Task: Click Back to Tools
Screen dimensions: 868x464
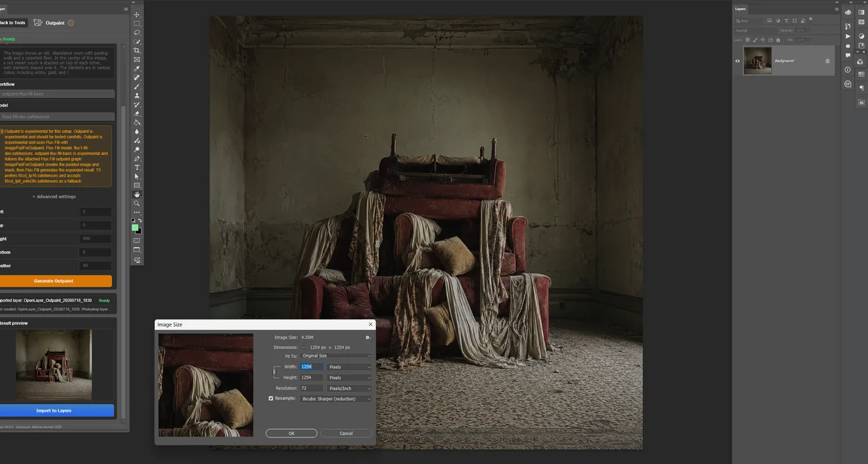Action: point(12,23)
